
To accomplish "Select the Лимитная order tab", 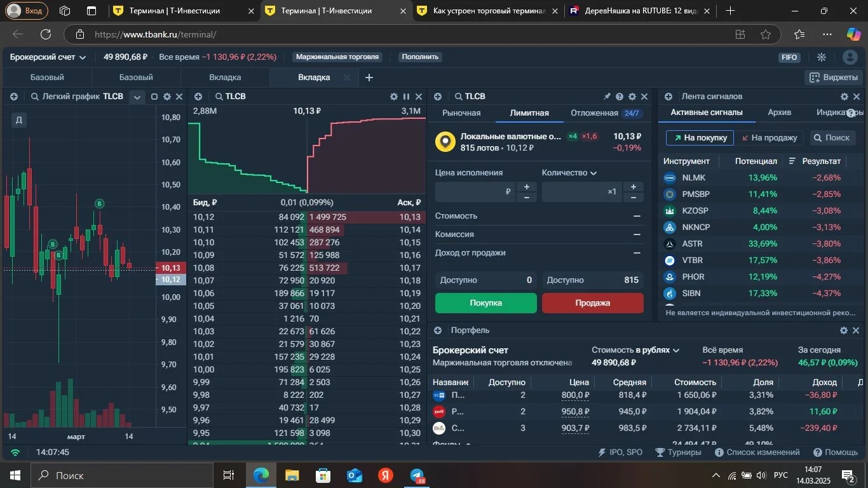I will [529, 113].
